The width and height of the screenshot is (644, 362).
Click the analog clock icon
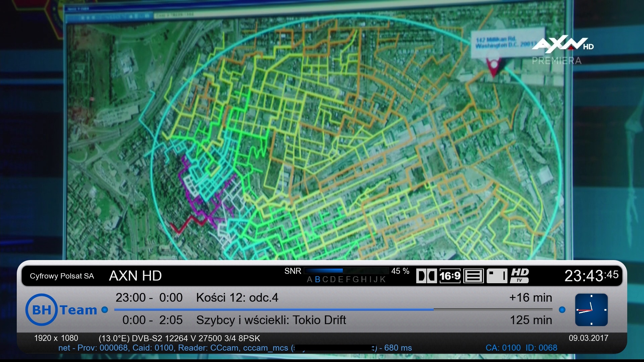tap(591, 310)
